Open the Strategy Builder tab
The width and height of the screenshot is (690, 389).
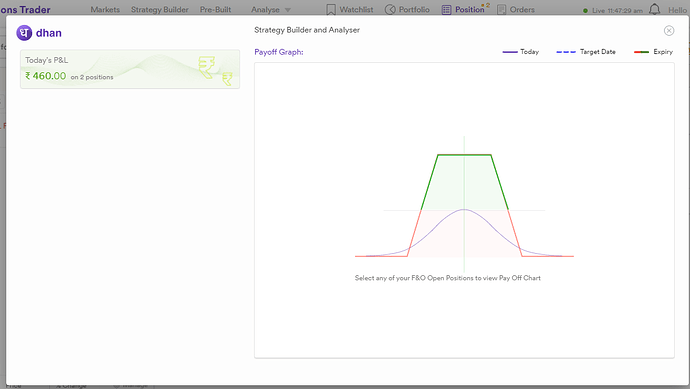pos(160,10)
